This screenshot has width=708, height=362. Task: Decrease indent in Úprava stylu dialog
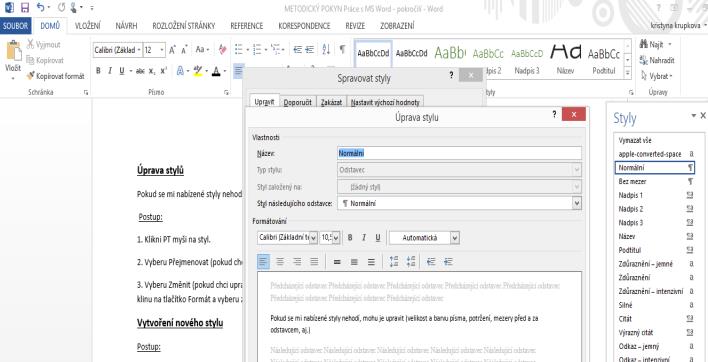pyautogui.click(x=431, y=262)
